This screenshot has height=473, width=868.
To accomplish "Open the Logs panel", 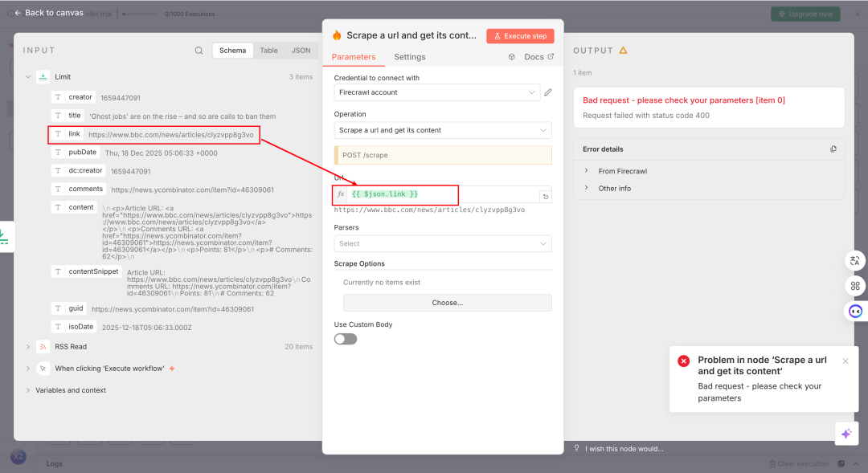I will point(55,463).
